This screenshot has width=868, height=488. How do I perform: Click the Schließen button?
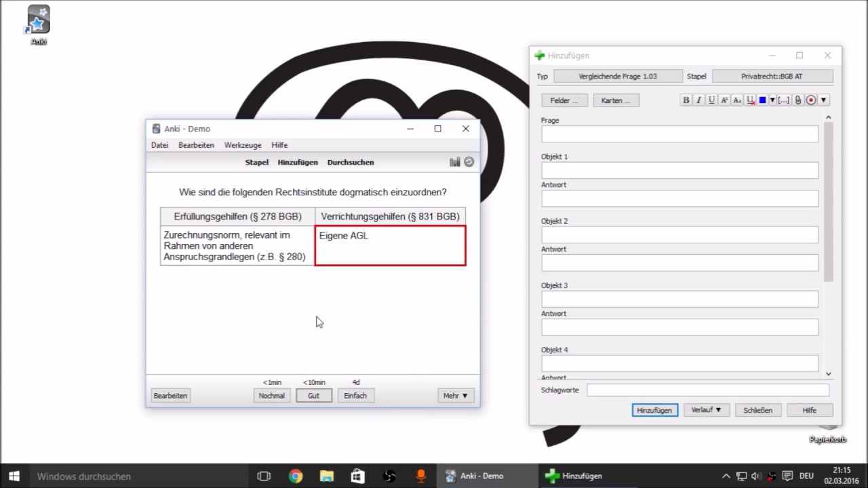[x=757, y=410]
